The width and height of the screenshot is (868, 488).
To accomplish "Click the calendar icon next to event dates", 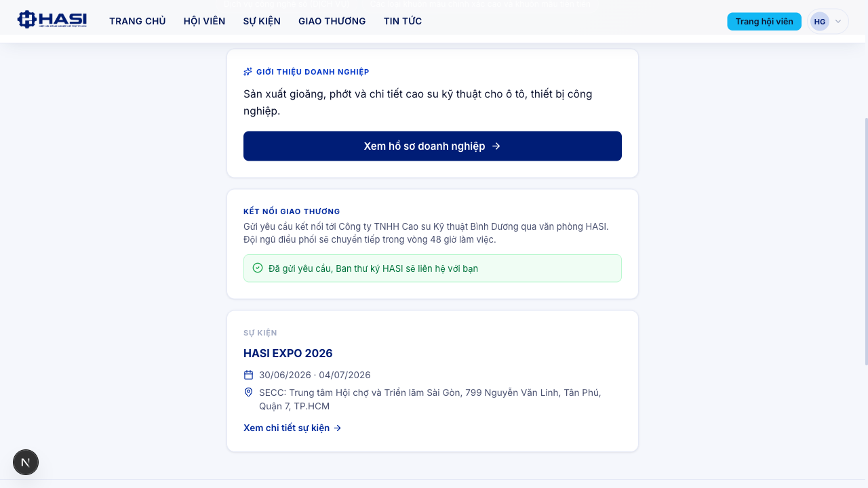I will pyautogui.click(x=248, y=375).
